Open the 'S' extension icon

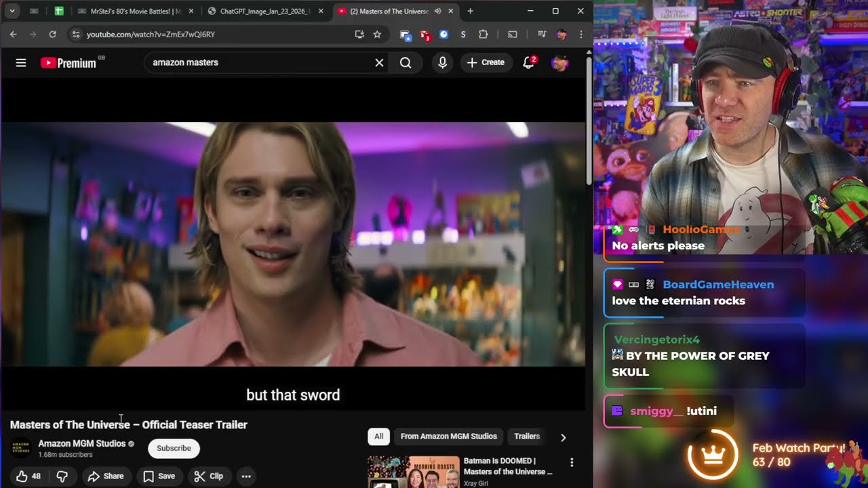[463, 34]
